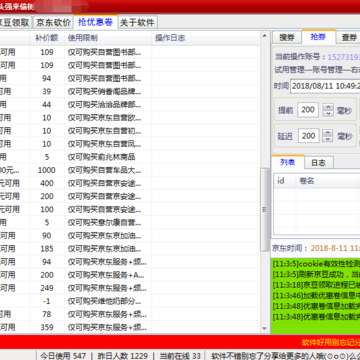Screen dimensions: 360x360
Task: Click the [11:3:18] 京豆领取进程 log line
Action: coord(316,285)
